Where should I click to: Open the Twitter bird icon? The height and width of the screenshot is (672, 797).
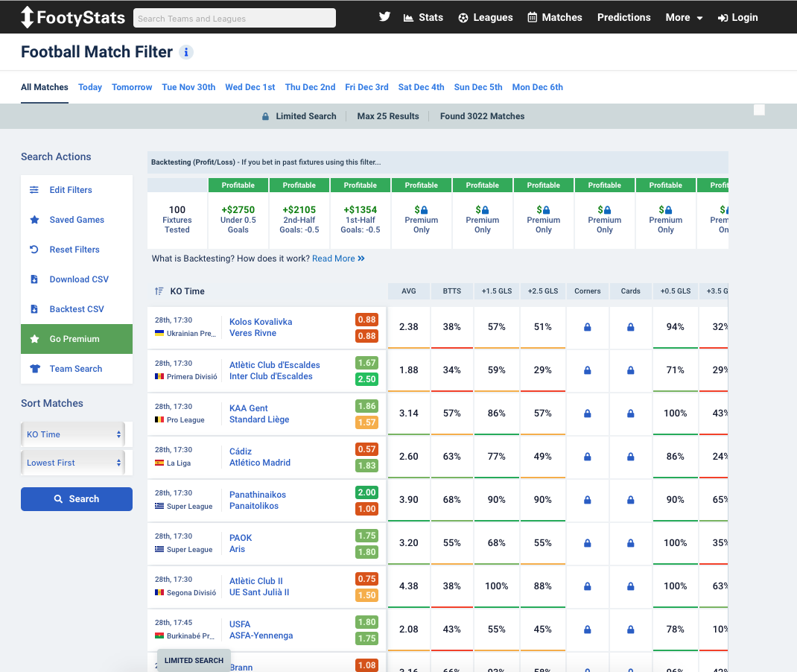385,17
